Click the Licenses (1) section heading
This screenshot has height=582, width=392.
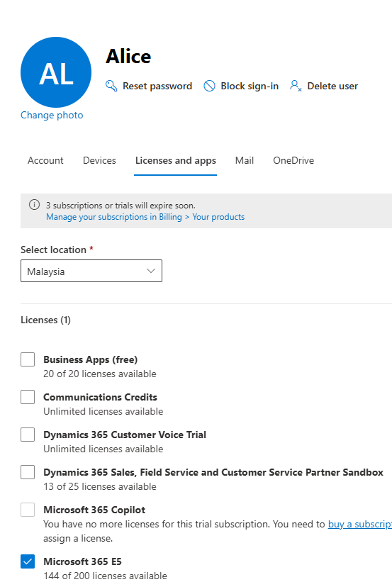tap(45, 320)
